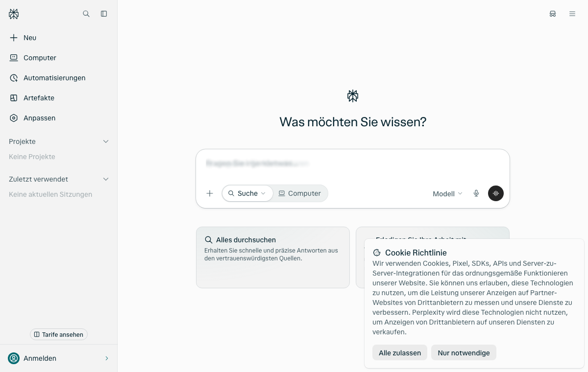Click the plus attach icon in the search box
The width and height of the screenshot is (588, 372).
(x=210, y=193)
